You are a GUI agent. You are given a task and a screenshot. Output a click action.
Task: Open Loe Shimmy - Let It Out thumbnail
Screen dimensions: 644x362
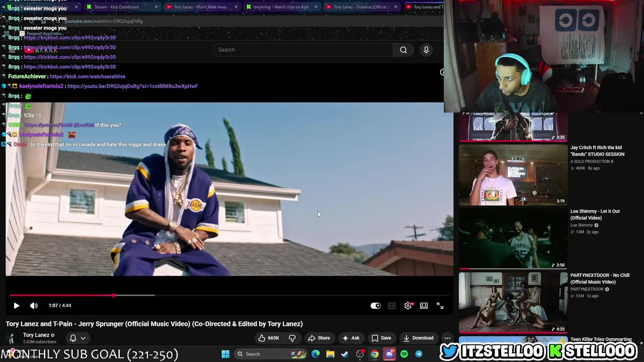513,239
